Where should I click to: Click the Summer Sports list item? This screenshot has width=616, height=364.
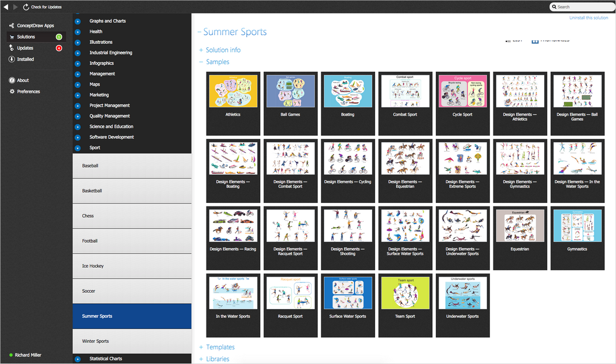click(x=132, y=316)
